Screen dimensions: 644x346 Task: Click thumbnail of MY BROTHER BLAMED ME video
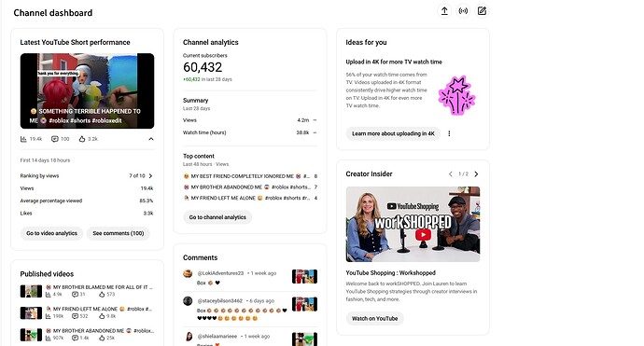coord(31,291)
